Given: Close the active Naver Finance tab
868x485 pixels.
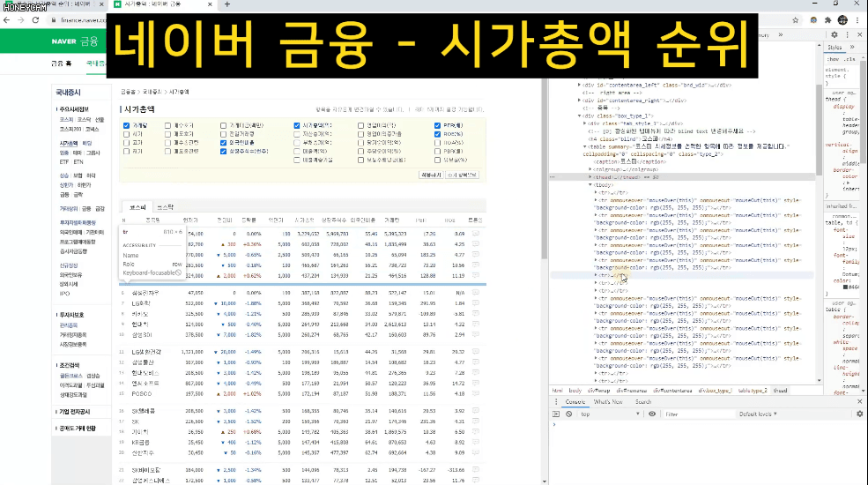Looking at the screenshot, I should coord(210,4).
